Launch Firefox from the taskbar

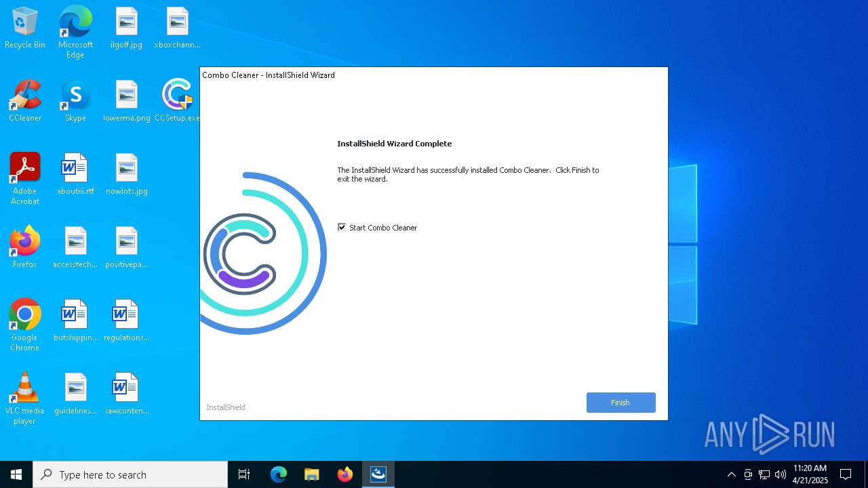coord(345,474)
